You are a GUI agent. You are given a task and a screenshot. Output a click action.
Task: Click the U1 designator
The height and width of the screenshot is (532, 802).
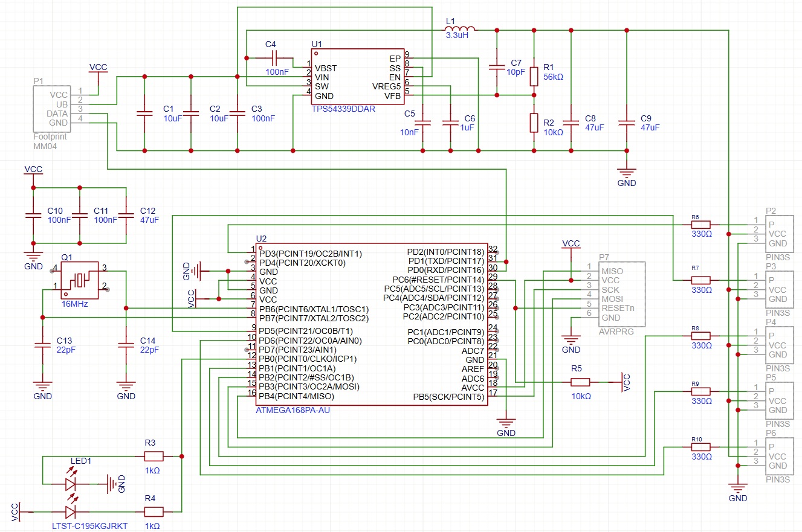pos(317,44)
